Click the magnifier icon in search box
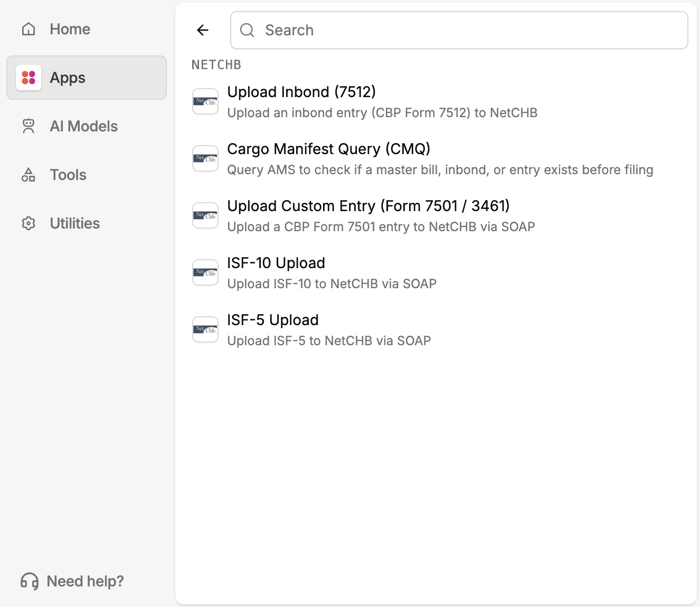Image resolution: width=700 pixels, height=607 pixels. (x=247, y=30)
